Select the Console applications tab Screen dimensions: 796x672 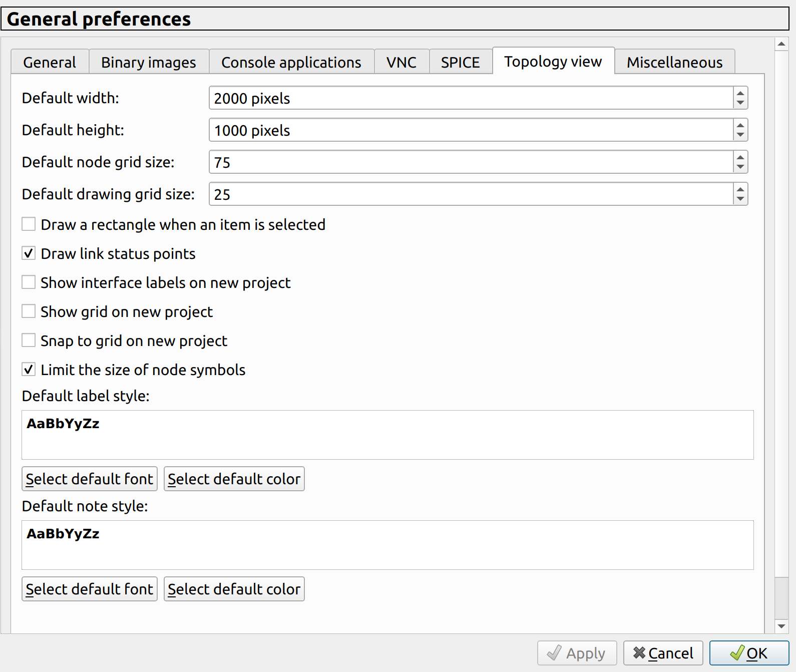coord(291,62)
